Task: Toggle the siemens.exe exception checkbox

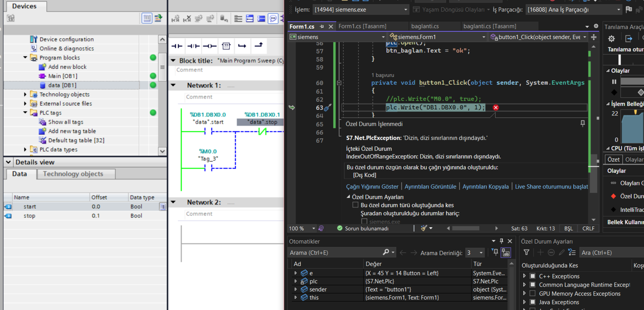Action: coord(364,222)
